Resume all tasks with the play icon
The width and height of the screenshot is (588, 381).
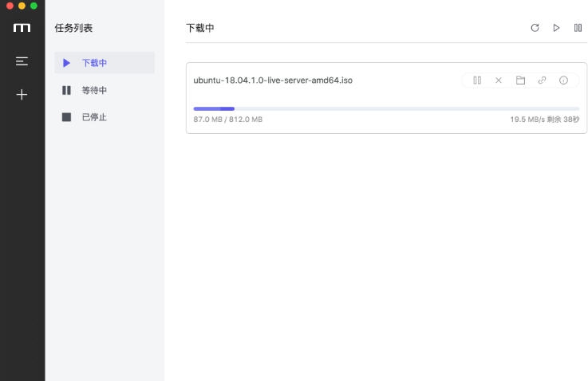(557, 28)
